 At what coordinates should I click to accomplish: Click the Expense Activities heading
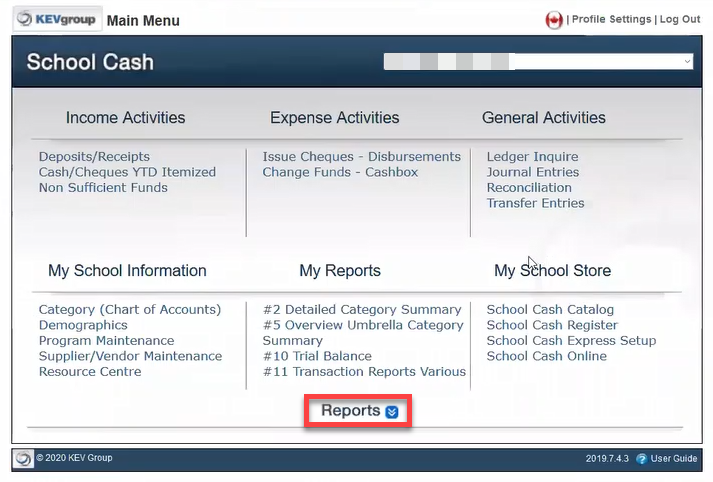[335, 117]
